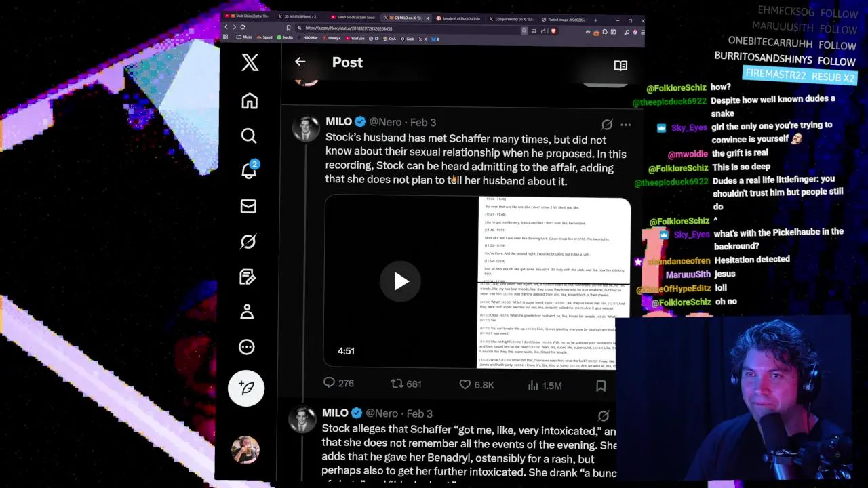
Task: View analytics showing 1.5M views
Action: 545,386
